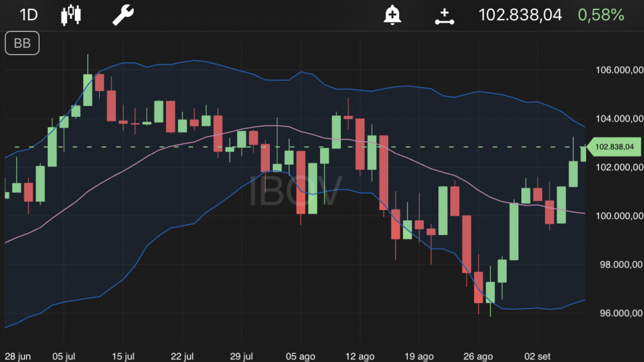Click the 104.000,00 axis label
Viewport: 644px width, 362px height.
(619, 119)
